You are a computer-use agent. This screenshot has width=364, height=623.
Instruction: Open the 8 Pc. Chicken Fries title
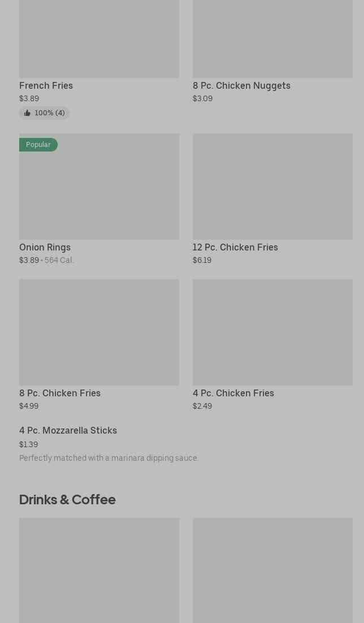pyautogui.click(x=60, y=393)
